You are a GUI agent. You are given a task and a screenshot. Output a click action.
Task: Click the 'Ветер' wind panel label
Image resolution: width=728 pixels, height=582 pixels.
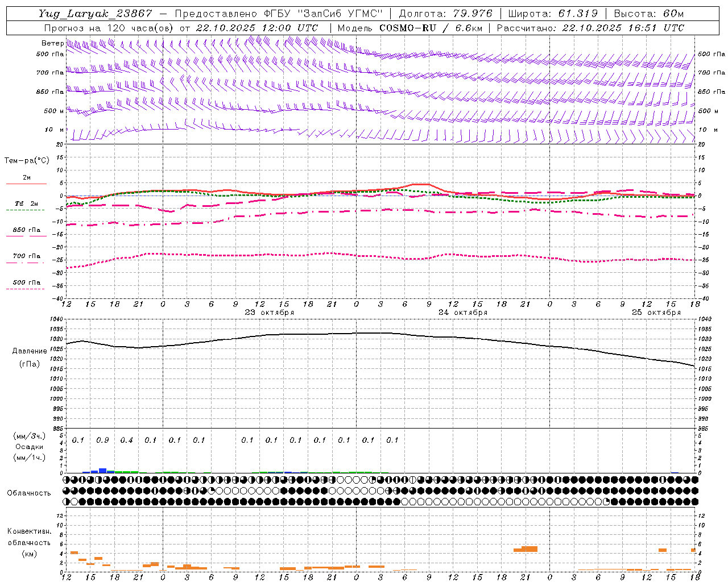point(52,43)
